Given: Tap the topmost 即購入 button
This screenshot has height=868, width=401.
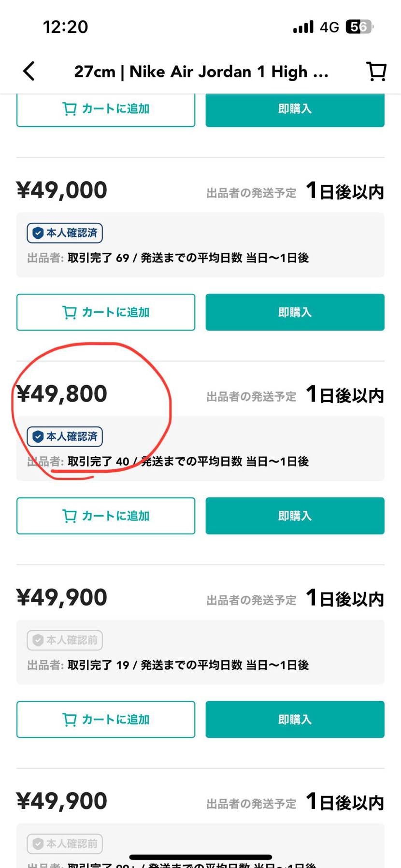Looking at the screenshot, I should pos(295,109).
